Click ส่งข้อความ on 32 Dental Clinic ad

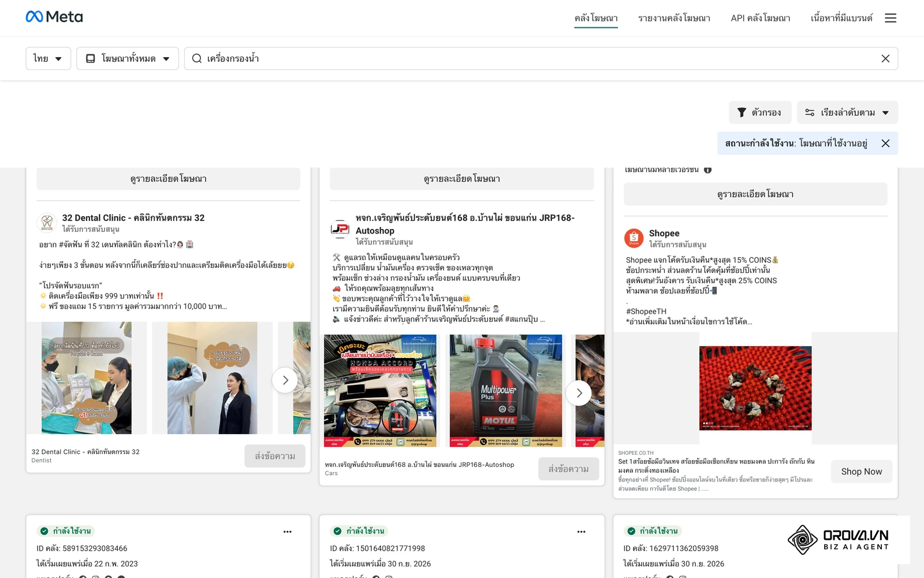coord(275,456)
